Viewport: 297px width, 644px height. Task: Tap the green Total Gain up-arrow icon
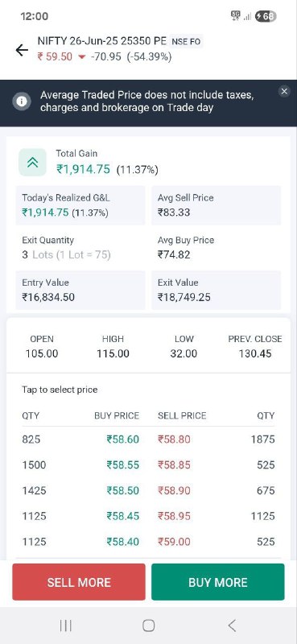[32, 163]
